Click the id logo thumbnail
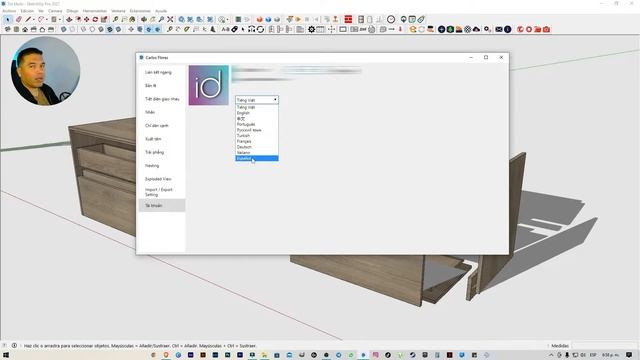The image size is (640, 360). click(x=209, y=85)
